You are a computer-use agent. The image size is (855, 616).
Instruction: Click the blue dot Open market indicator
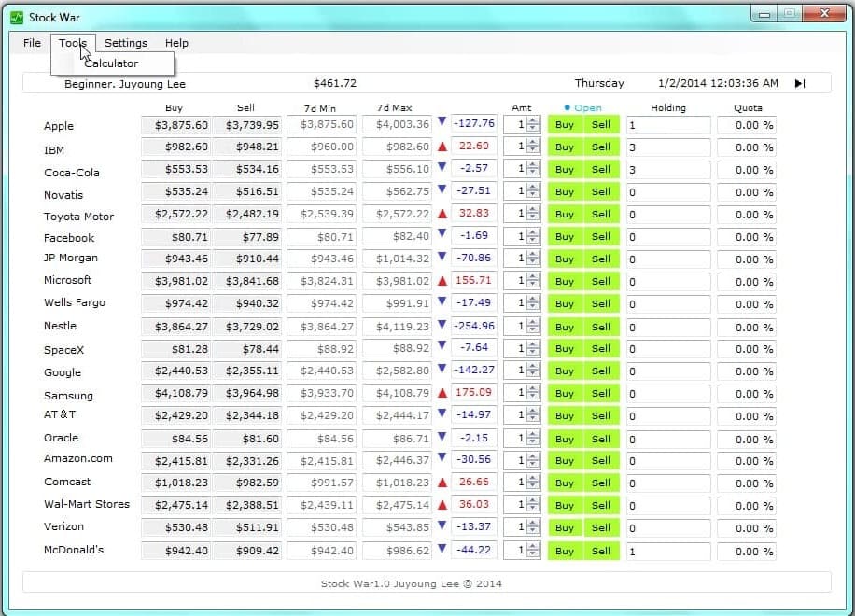(x=568, y=107)
